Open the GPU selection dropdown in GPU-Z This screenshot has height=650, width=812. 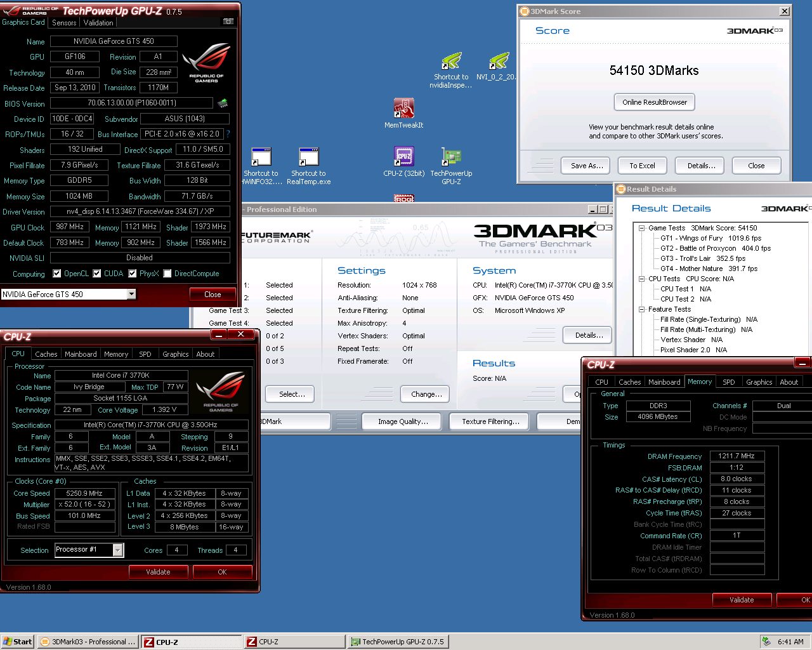click(131, 294)
